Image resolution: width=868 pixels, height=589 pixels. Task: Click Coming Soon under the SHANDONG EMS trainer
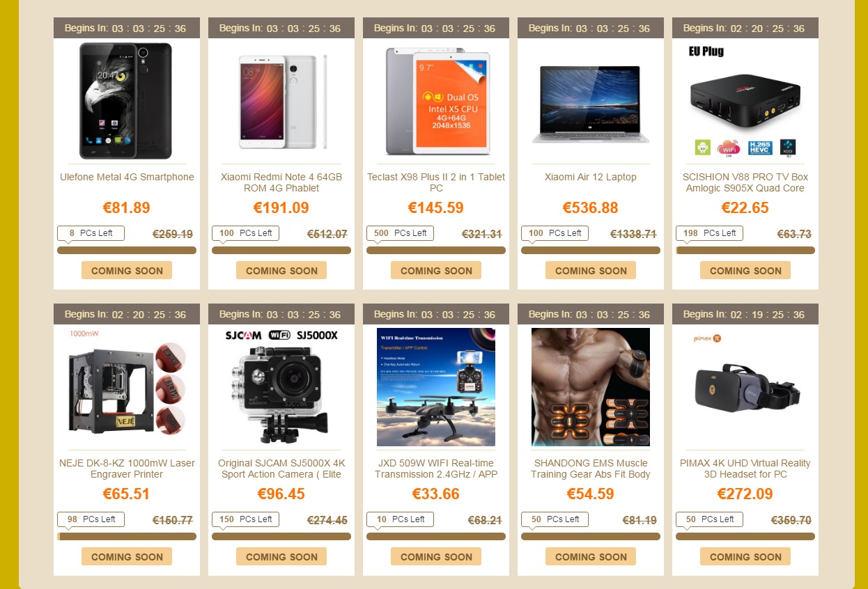tap(591, 557)
